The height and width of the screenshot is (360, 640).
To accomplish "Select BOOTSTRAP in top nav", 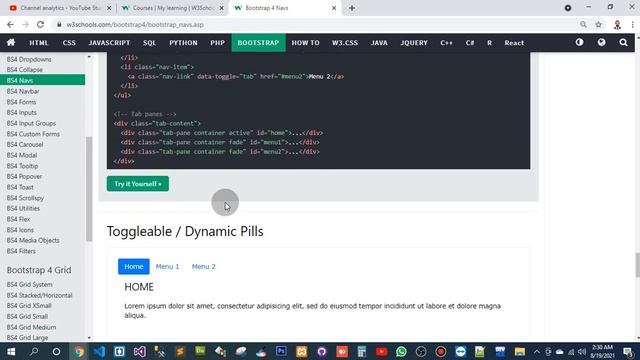I will coord(258,43).
